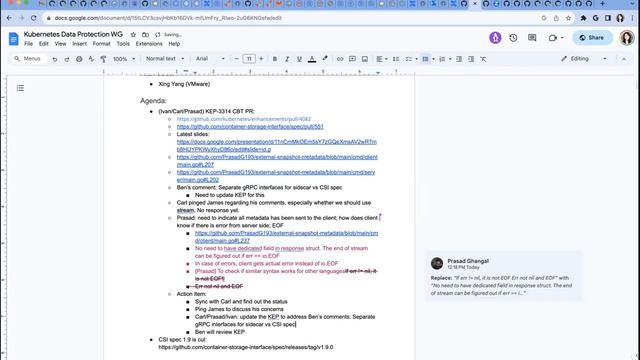Click the Undo arrow
The width and height of the screenshot is (640, 360).
point(55,59)
